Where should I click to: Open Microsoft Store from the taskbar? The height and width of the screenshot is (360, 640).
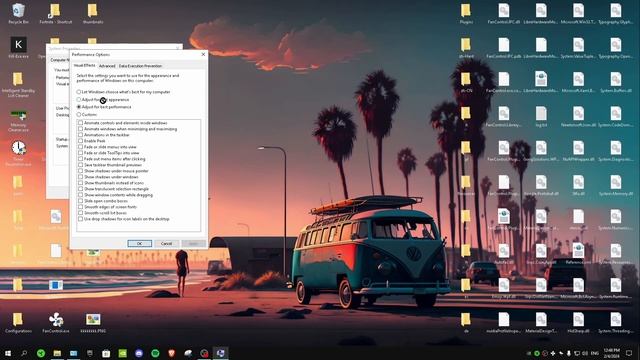pos(106,353)
